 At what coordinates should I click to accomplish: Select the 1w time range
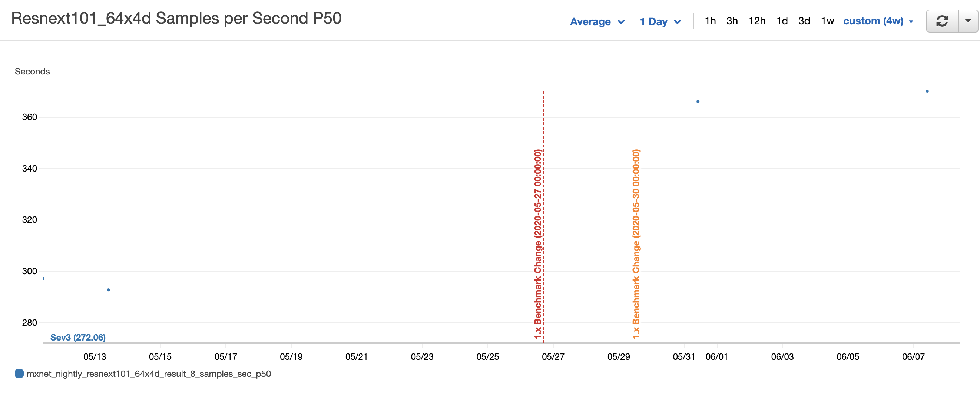[x=827, y=21]
